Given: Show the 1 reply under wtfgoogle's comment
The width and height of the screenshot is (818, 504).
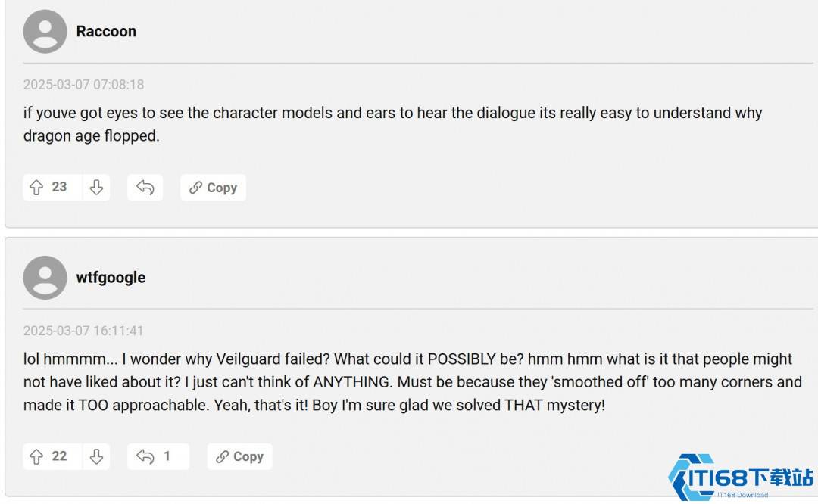Looking at the screenshot, I should (x=167, y=456).
